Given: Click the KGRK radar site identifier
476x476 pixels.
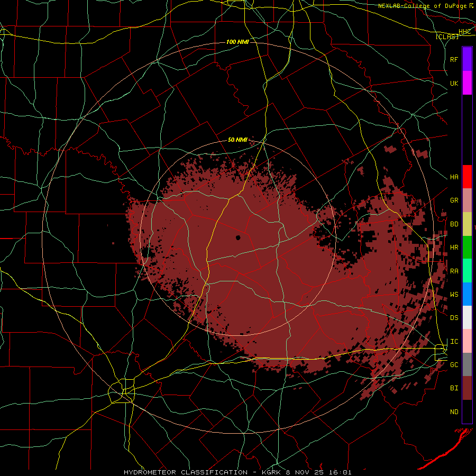Looking at the screenshot, I should click(272, 472).
